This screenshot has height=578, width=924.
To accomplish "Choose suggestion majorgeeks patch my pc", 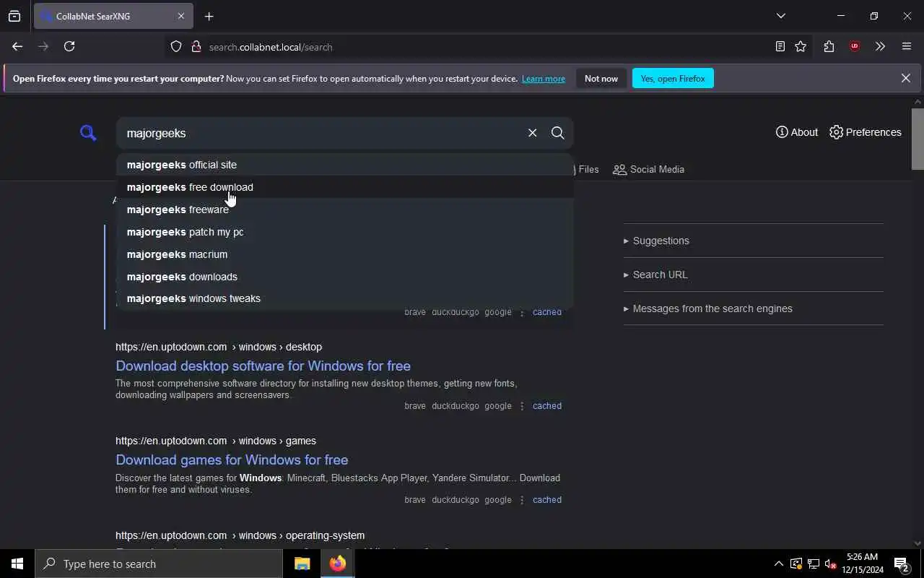I will [x=345, y=232].
